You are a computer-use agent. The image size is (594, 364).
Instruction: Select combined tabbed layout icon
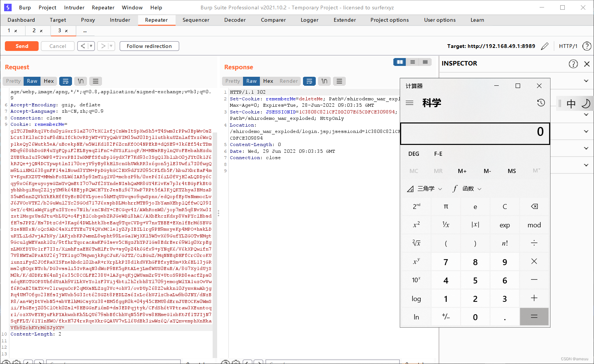425,62
